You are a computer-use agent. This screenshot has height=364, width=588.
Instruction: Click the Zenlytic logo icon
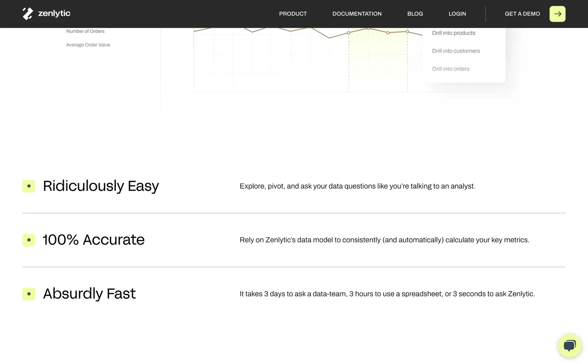click(28, 13)
